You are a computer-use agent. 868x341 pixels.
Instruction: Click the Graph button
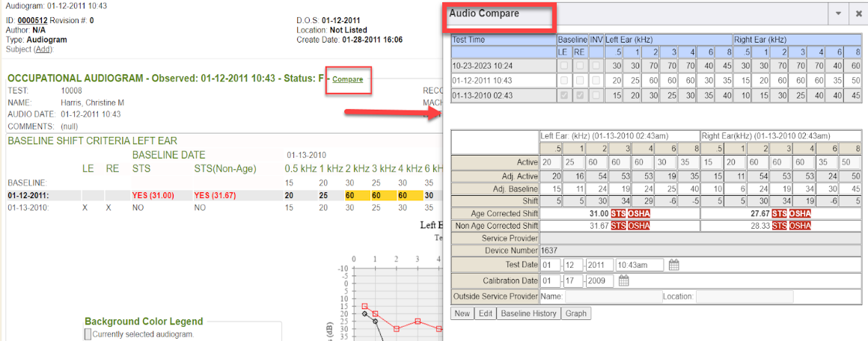coord(576,313)
